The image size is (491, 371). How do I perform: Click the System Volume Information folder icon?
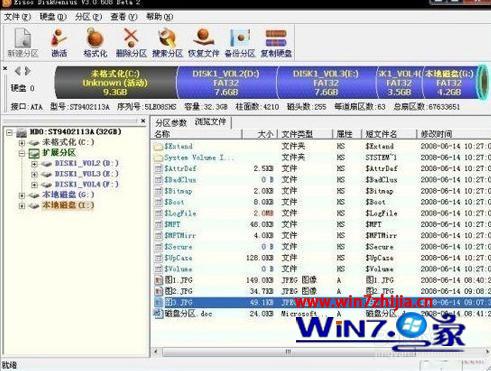(158, 157)
